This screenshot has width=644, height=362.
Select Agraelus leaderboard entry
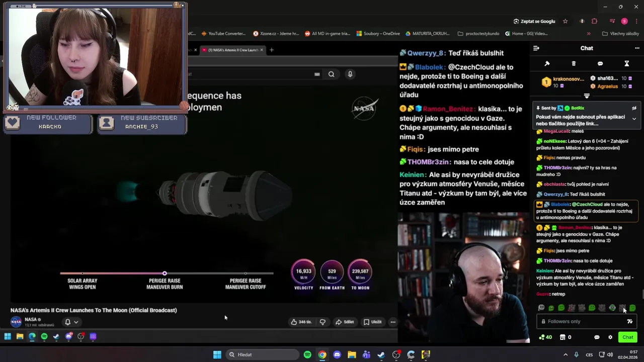pyautogui.click(x=611, y=86)
